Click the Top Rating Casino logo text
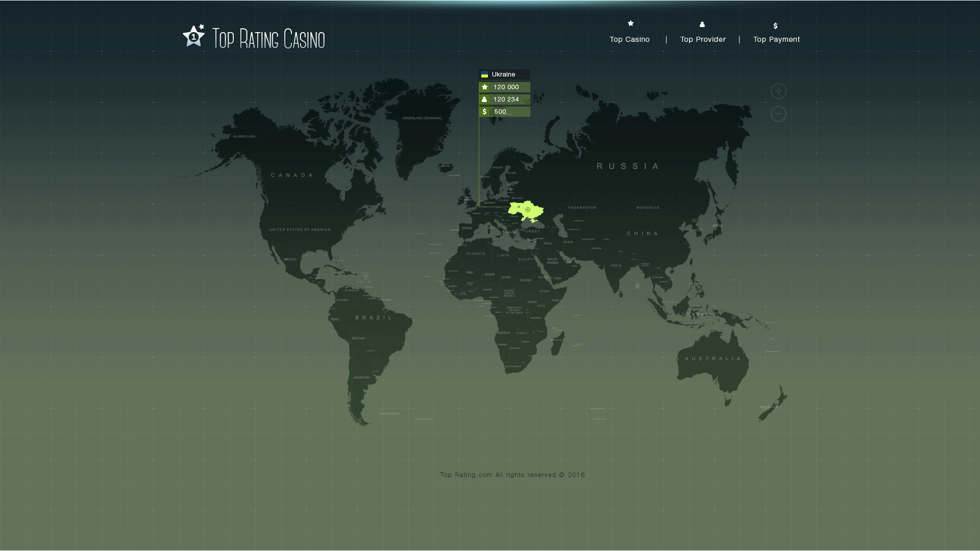Image resolution: width=980 pixels, height=551 pixels. 268,39
